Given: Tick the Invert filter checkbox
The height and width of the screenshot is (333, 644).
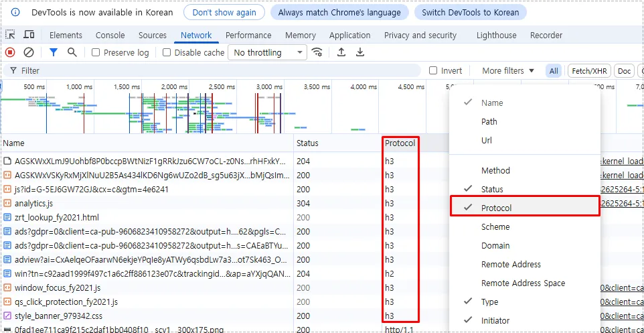Looking at the screenshot, I should pyautogui.click(x=433, y=70).
